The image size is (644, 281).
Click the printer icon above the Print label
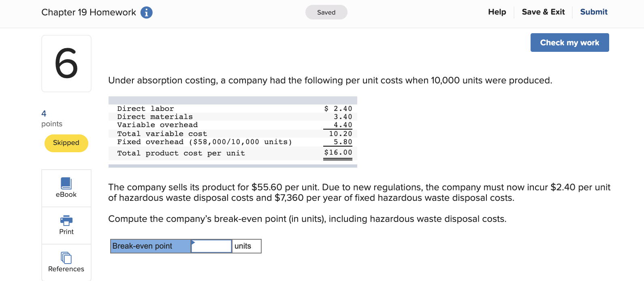coord(66,221)
